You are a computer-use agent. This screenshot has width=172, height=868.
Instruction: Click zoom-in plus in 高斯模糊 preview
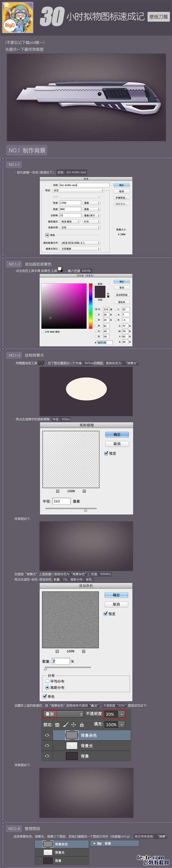[84, 491]
